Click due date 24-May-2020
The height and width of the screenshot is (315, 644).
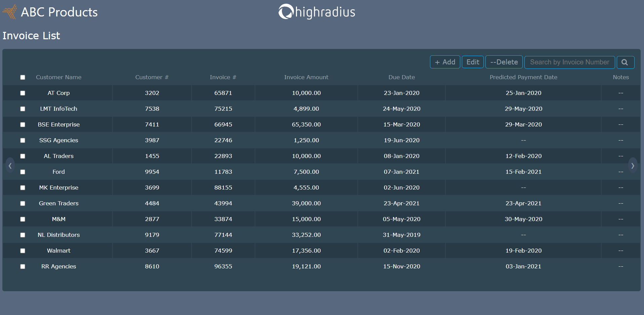click(x=401, y=109)
